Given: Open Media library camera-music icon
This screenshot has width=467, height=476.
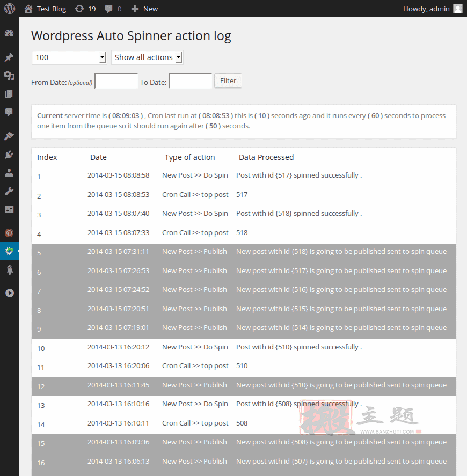Looking at the screenshot, I should click(9, 76).
